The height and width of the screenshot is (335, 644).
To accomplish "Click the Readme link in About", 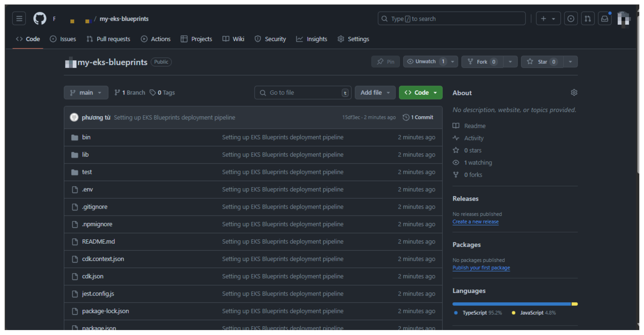I will [x=469, y=126].
